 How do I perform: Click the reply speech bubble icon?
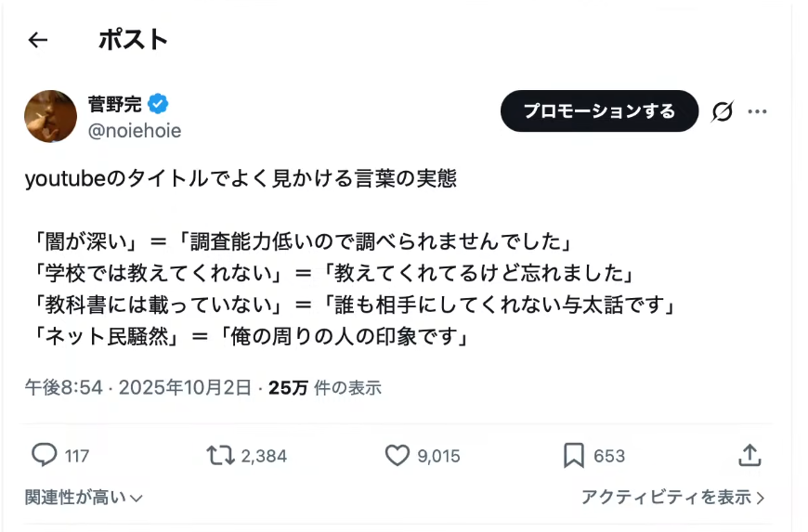[x=45, y=455]
